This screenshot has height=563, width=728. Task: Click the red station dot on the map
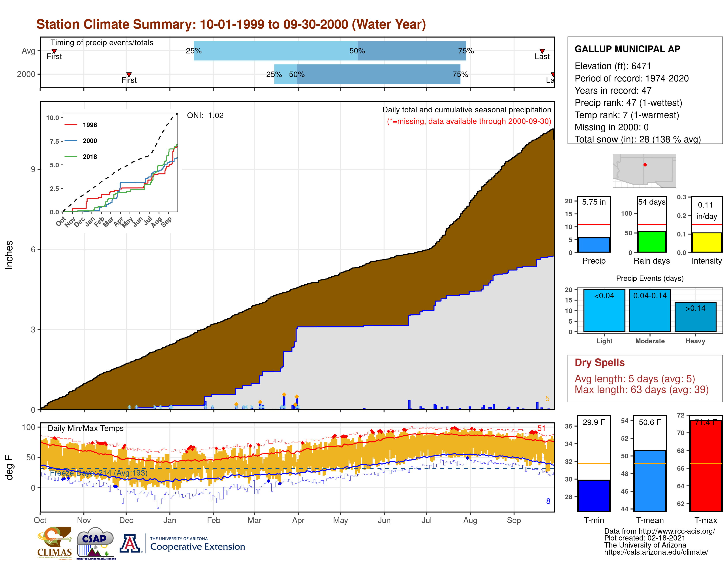point(645,165)
